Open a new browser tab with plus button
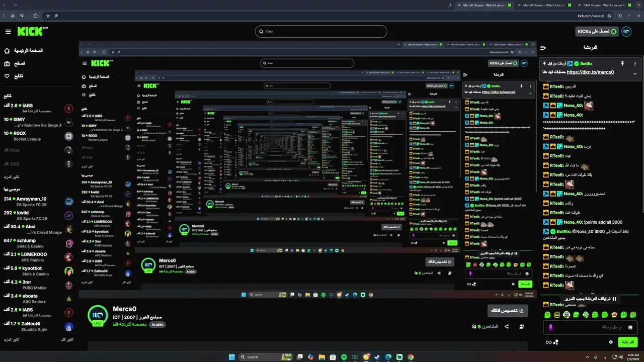Screen dimensions: 644x362 point(450,5)
